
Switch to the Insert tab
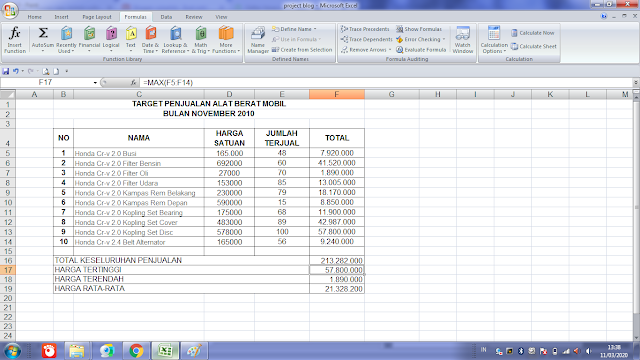(x=62, y=17)
